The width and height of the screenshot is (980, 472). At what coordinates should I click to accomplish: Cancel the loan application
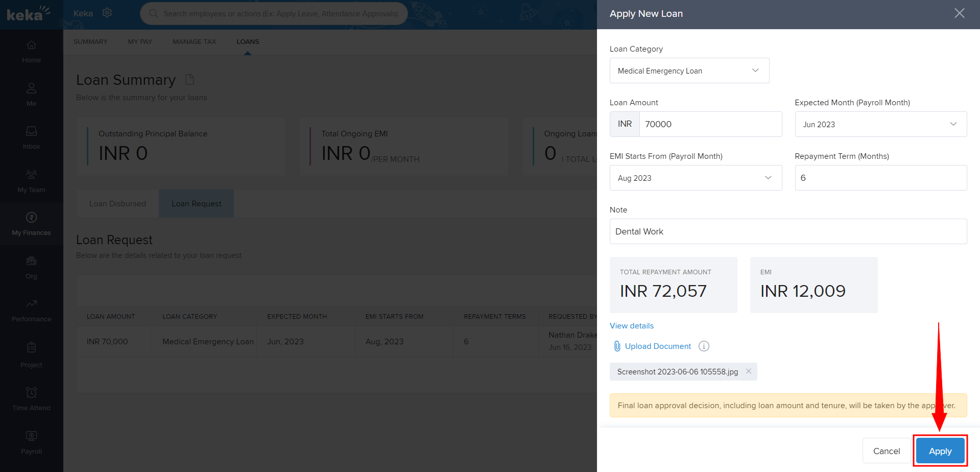coord(886,451)
